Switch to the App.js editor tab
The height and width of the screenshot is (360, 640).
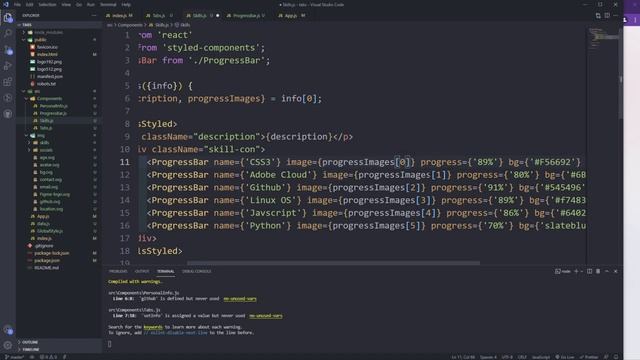291,16
